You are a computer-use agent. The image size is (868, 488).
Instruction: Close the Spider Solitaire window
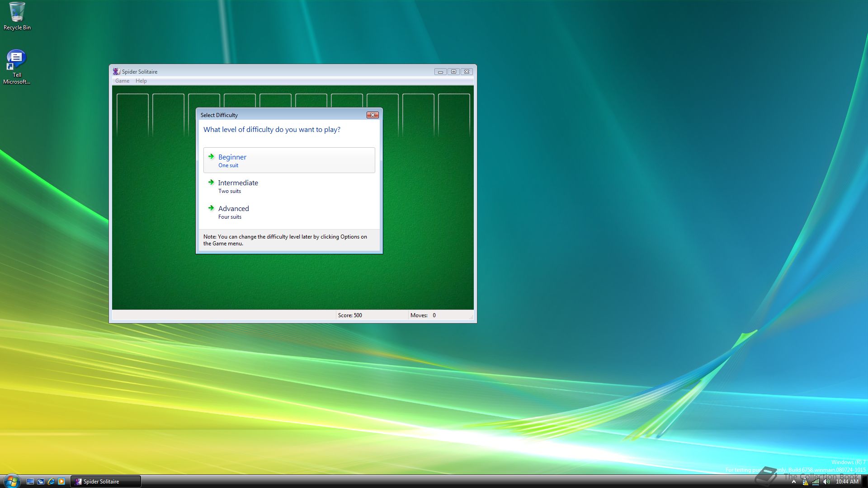tap(467, 71)
